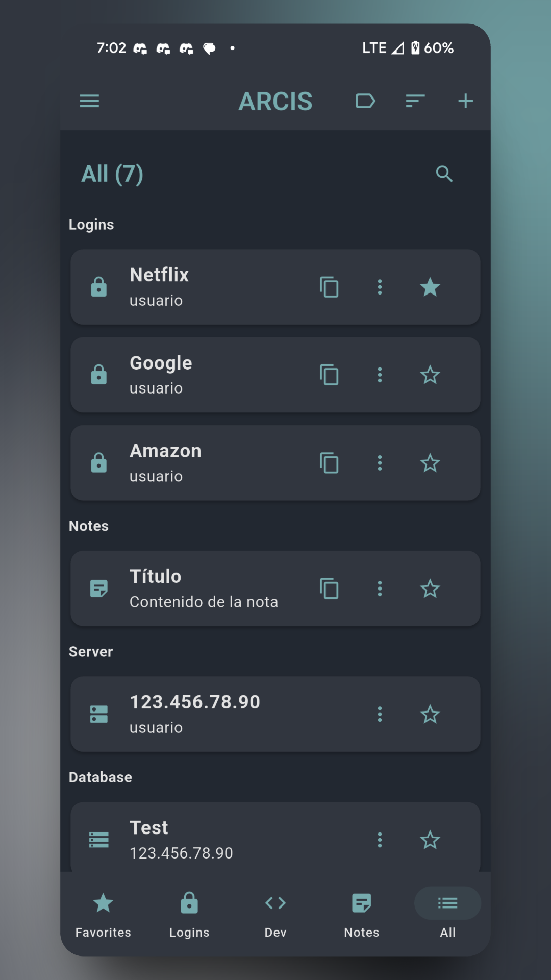Mark the 123.456.78.90 server as favorite
The image size is (551, 980).
click(x=430, y=714)
